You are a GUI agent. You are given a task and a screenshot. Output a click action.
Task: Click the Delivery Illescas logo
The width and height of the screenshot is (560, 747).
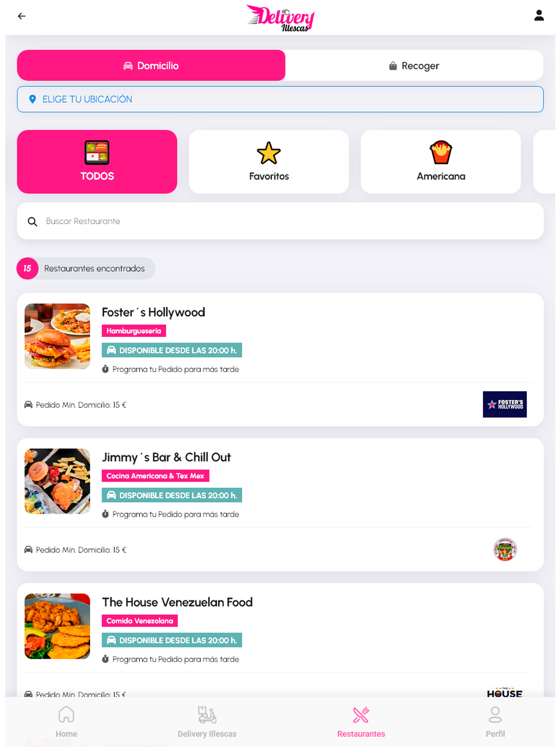(x=280, y=18)
